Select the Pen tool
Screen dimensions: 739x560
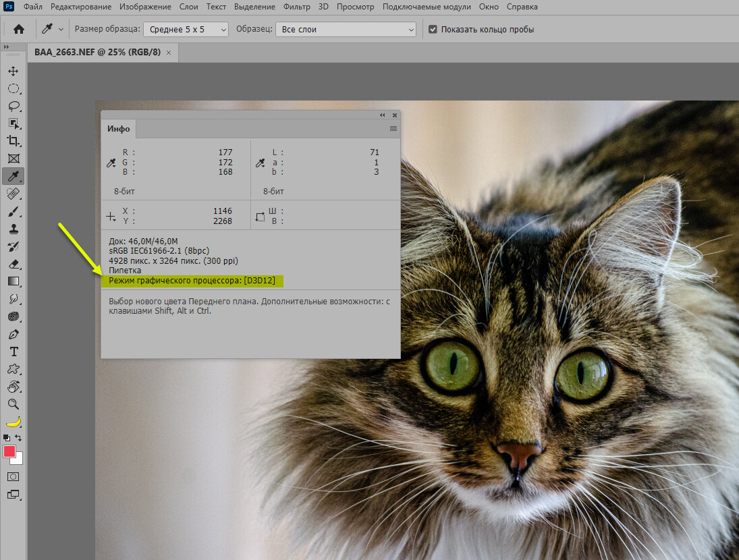(13, 335)
